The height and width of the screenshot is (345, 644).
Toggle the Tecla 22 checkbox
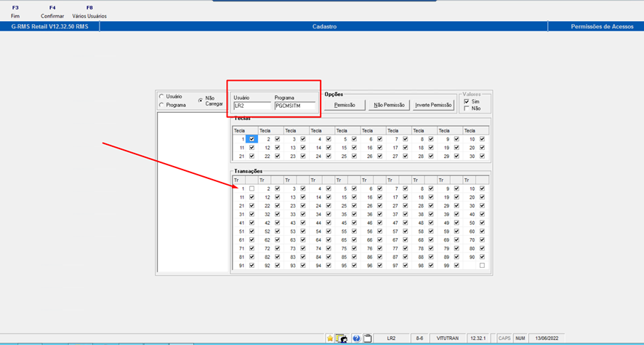pyautogui.click(x=277, y=156)
